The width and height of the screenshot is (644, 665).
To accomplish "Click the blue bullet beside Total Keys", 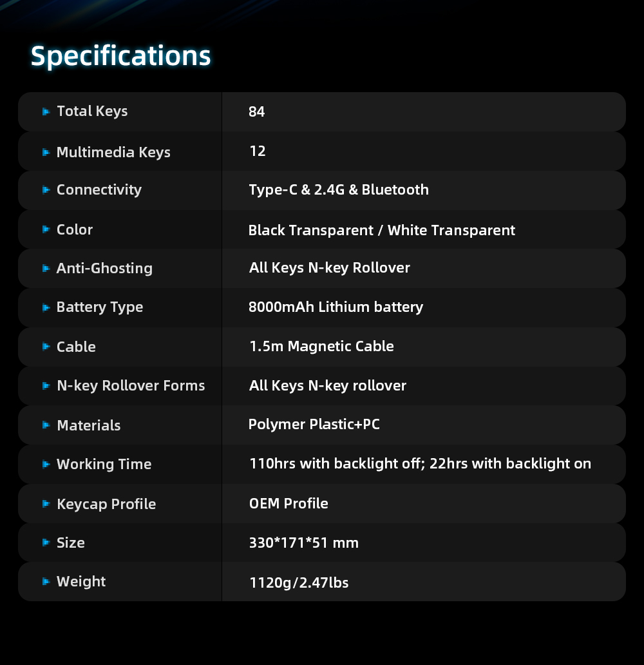I will coord(46,111).
